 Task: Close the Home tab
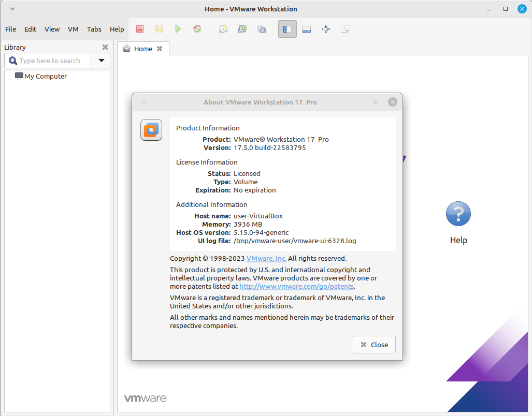point(160,49)
